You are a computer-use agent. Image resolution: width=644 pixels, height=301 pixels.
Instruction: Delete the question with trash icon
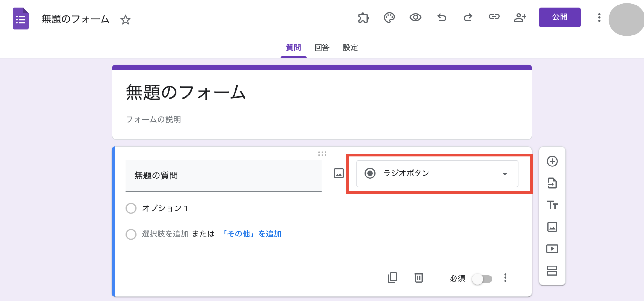coord(418,278)
